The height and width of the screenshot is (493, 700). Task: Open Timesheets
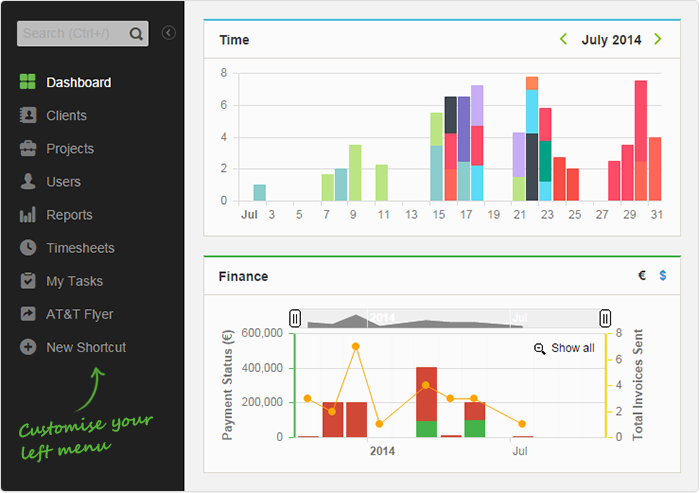tap(80, 248)
